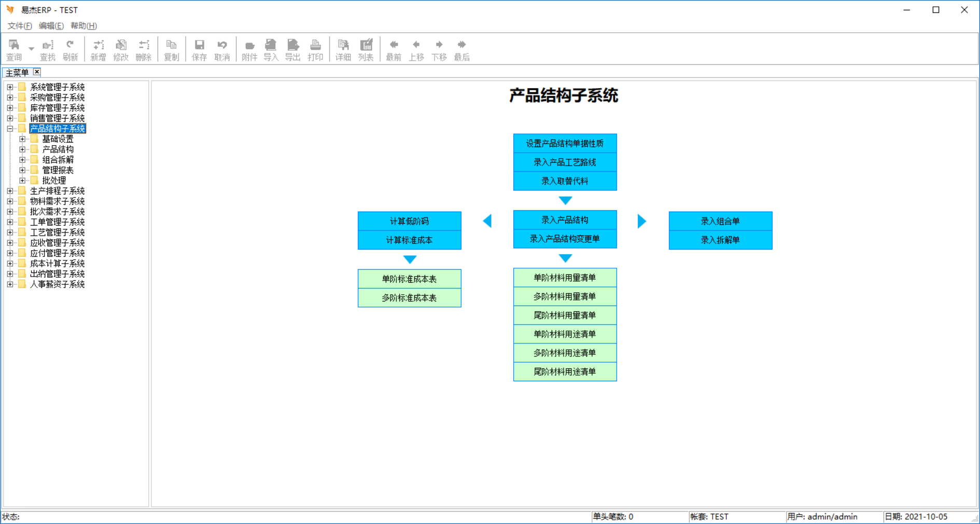The width and height of the screenshot is (980, 524).
Task: Open the 帮助(H) menu
Action: pos(83,26)
